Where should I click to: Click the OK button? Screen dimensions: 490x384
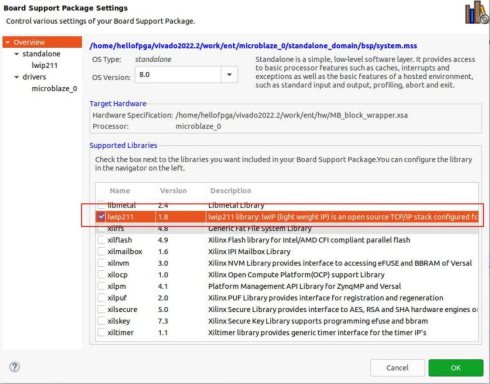coord(456,368)
